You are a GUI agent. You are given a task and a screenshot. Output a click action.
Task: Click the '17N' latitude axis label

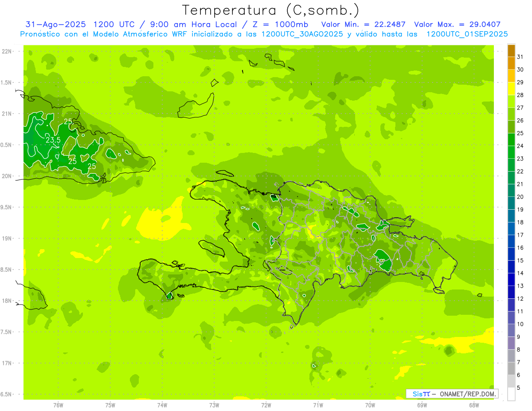pos(6,363)
